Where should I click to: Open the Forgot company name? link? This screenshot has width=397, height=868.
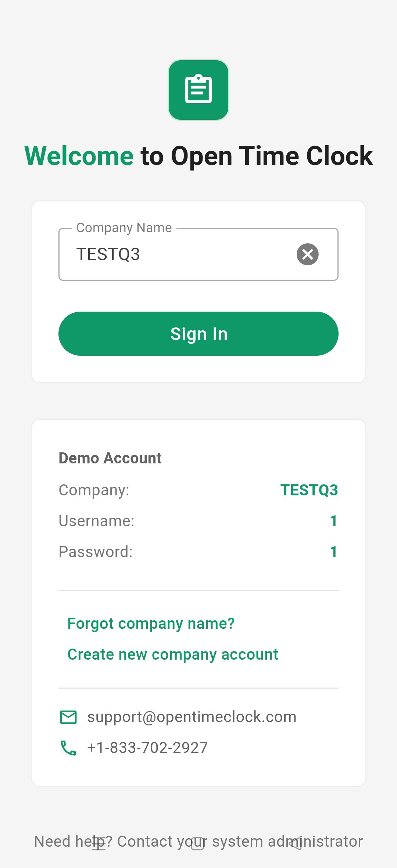(151, 624)
